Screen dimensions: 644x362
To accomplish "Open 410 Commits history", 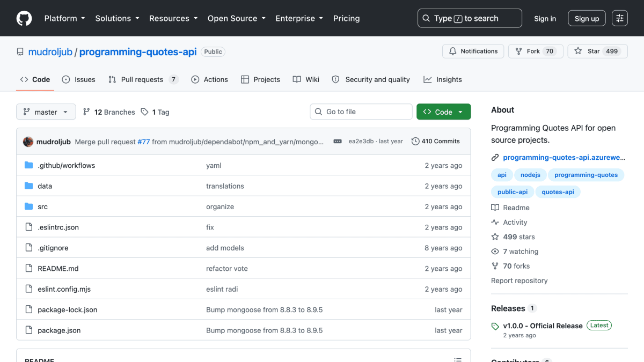I will tap(436, 142).
